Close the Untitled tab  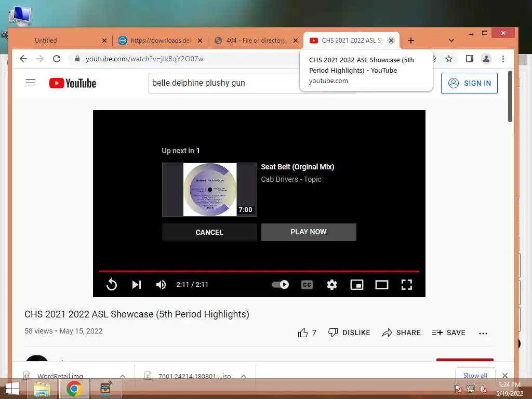(104, 41)
